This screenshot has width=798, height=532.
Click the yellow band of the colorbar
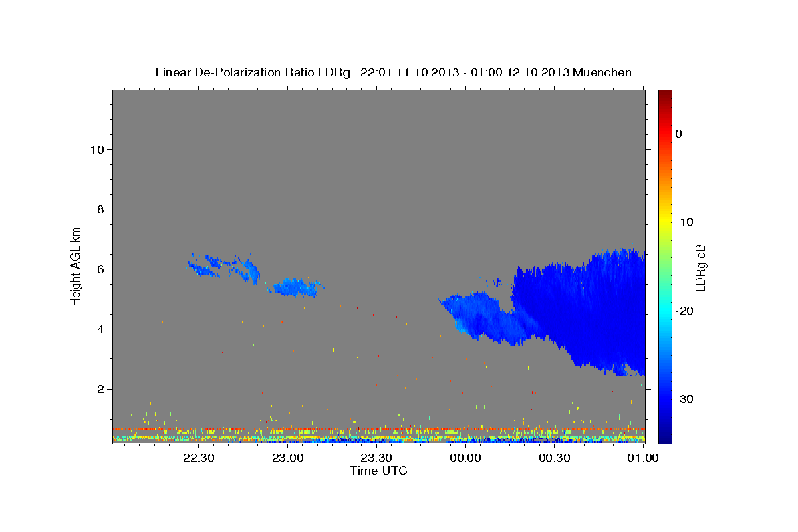(665, 222)
